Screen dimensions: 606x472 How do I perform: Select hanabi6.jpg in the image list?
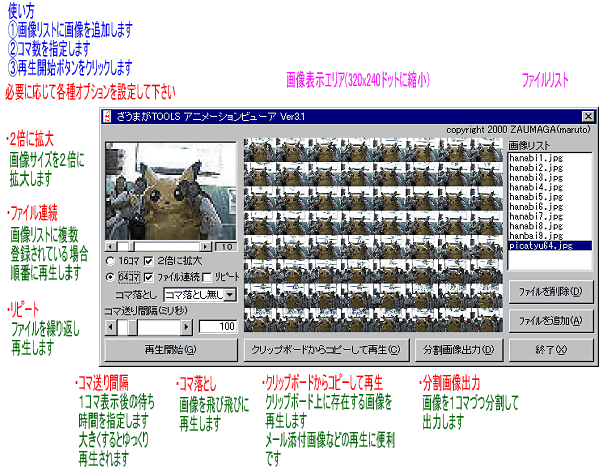tap(550, 206)
